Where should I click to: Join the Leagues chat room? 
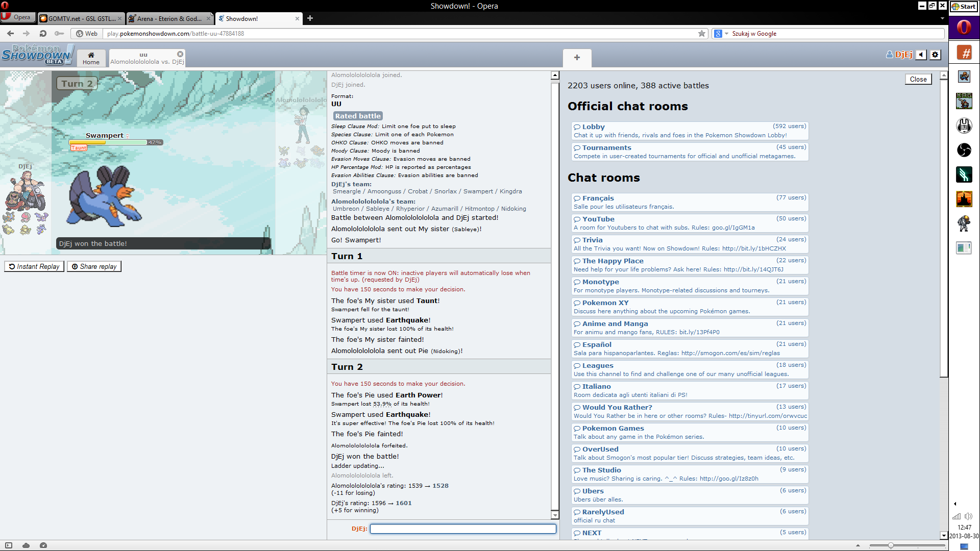click(x=690, y=369)
